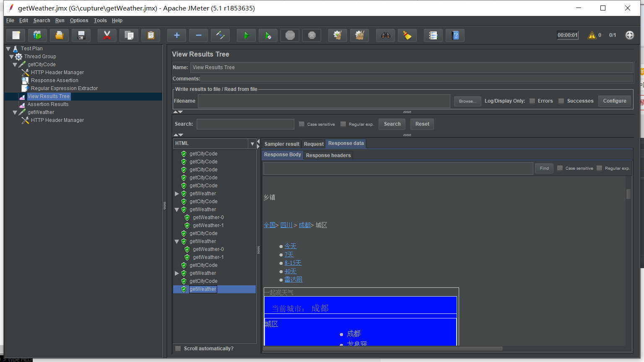Screen dimensions: 644x362
Task: Click the Search button
Action: click(392, 124)
